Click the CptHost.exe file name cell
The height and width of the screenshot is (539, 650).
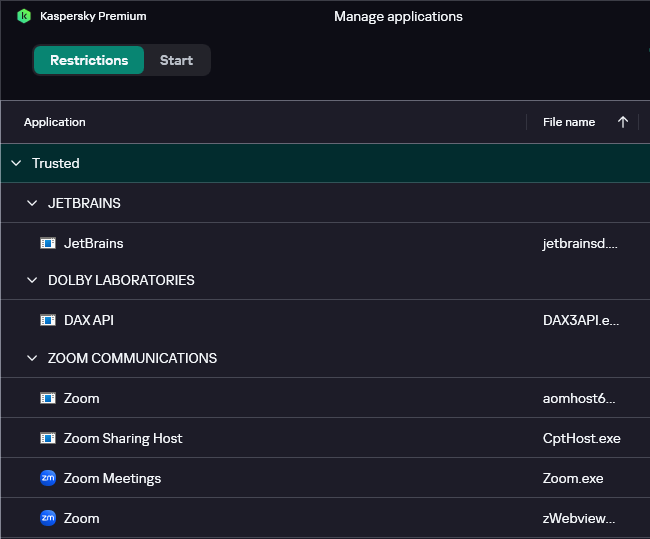582,438
